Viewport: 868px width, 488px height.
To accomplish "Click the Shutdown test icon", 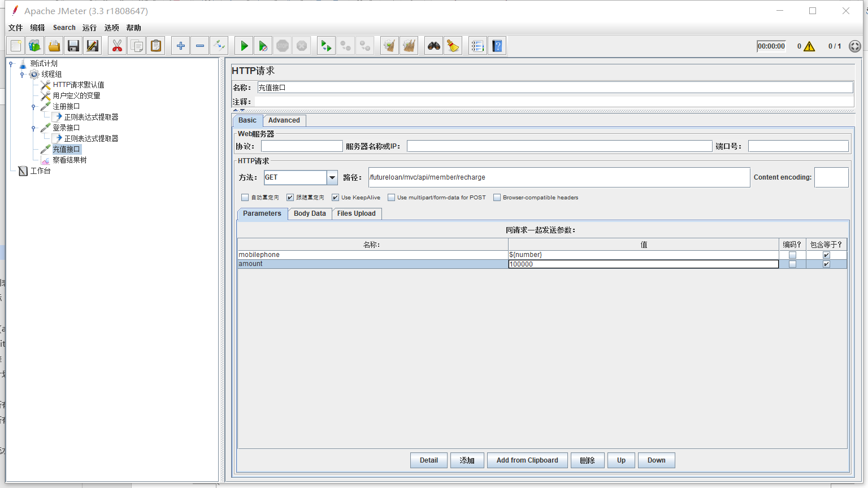I will 302,46.
